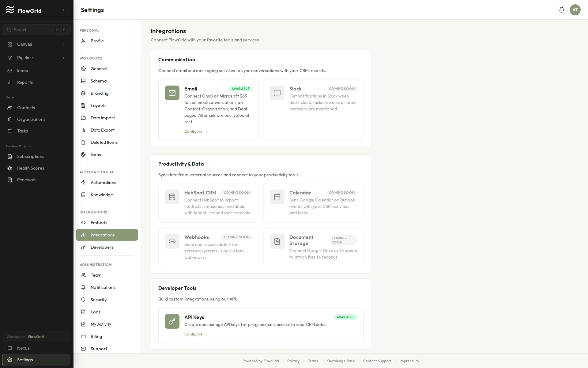
Task: Open the Contact Support footer link
Action: [377, 361]
